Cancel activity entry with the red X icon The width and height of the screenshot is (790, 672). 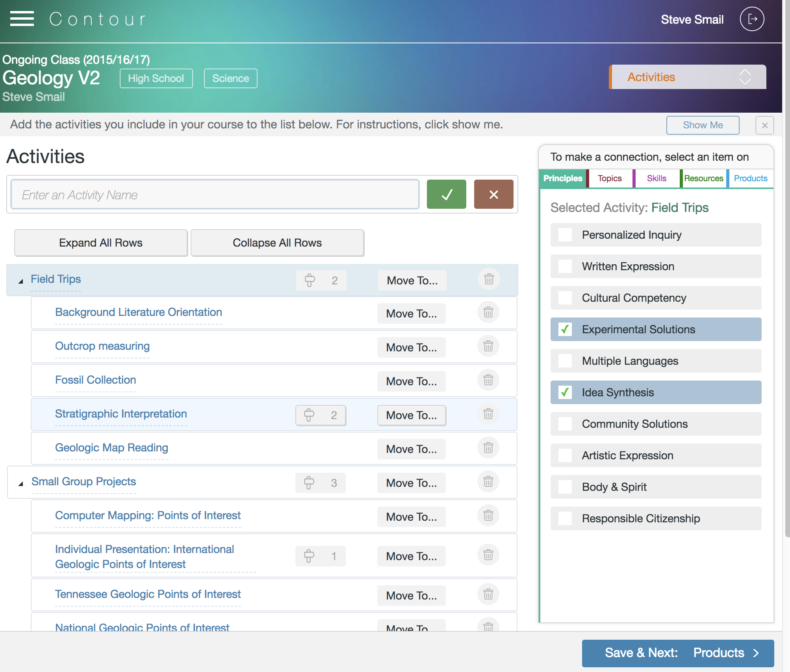click(x=493, y=194)
